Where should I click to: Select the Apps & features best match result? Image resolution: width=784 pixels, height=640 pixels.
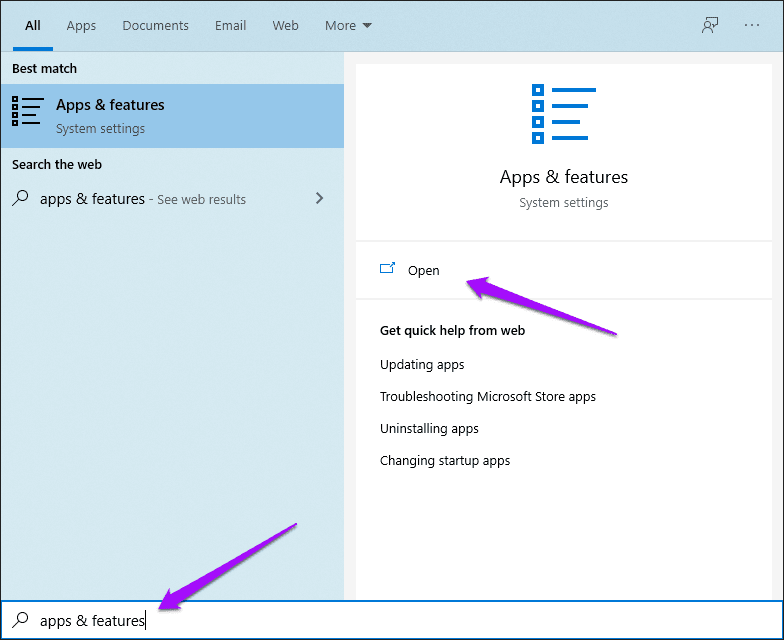[x=172, y=116]
